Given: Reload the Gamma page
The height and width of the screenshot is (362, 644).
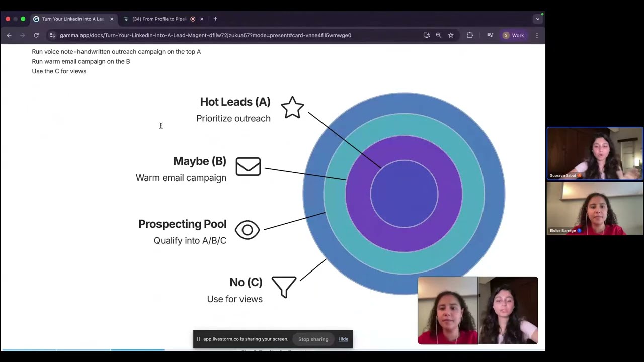Looking at the screenshot, I should point(36,35).
